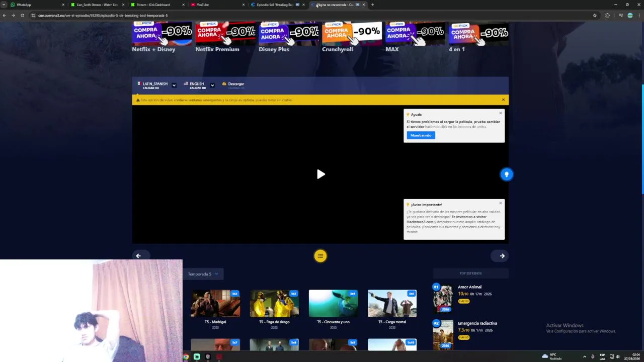Open the Chrome profile avatar
Viewport: 644px width, 362px height.
coord(630,16)
